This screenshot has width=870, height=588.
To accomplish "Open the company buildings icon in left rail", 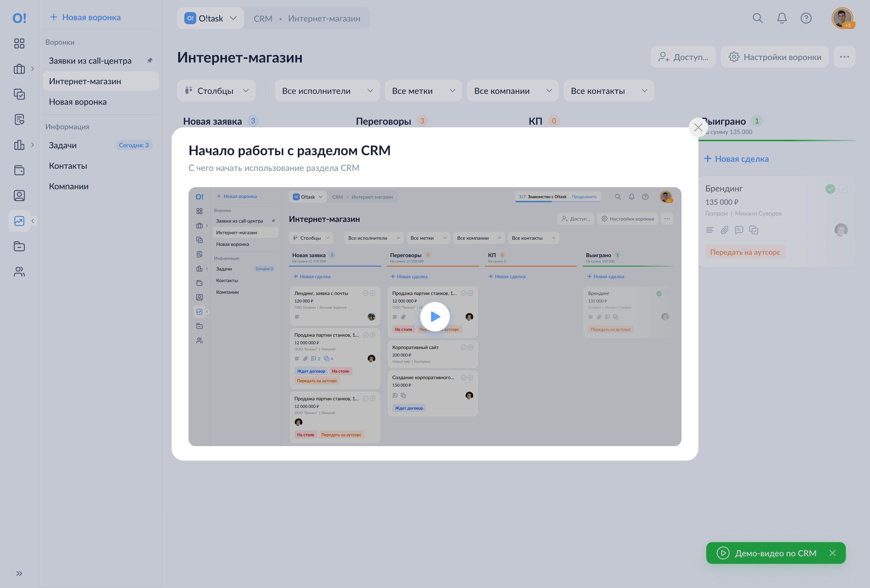I will (19, 145).
